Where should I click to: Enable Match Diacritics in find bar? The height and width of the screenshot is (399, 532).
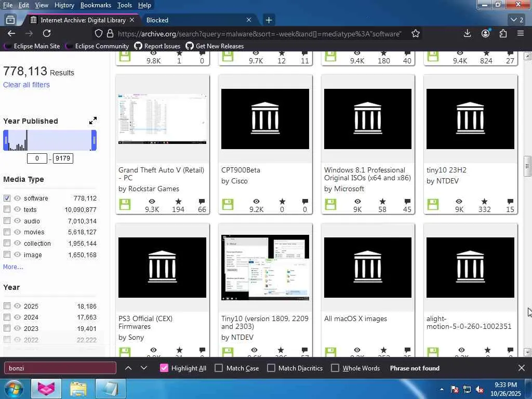pyautogui.click(x=271, y=368)
